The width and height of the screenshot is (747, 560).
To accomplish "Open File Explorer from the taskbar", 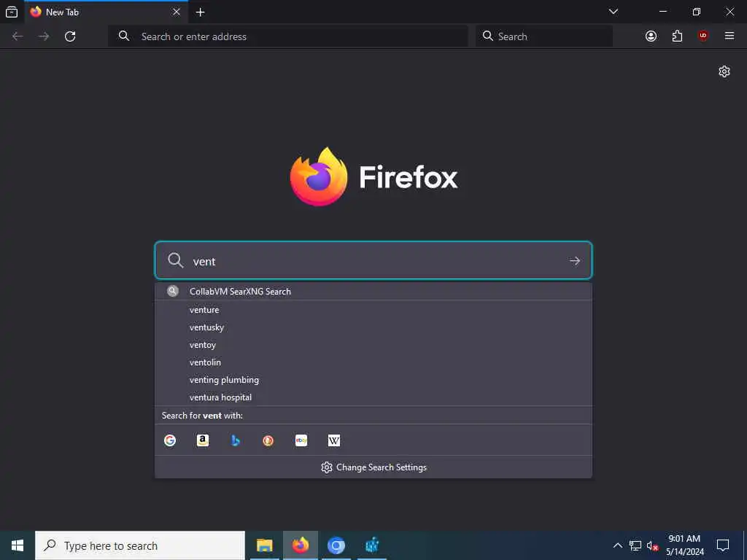I will point(264,545).
